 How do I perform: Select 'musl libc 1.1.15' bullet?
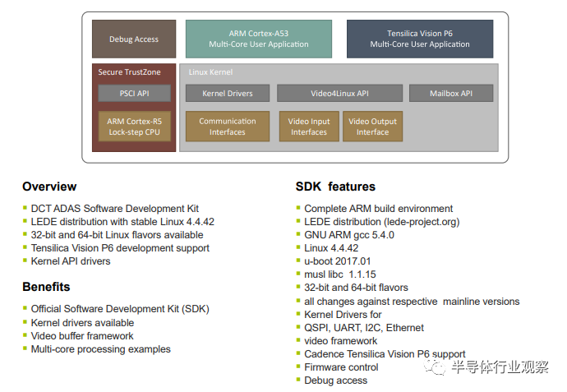click(x=340, y=274)
